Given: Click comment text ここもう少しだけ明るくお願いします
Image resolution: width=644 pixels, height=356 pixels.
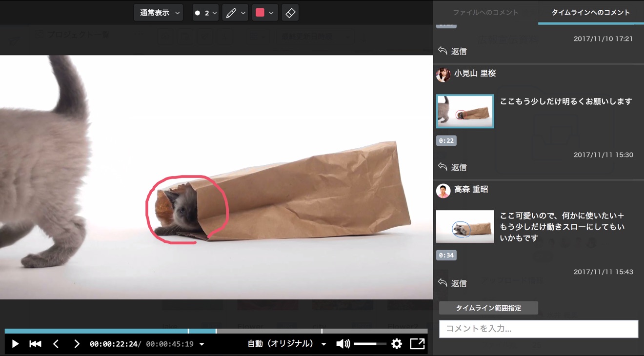Looking at the screenshot, I should (x=566, y=101).
